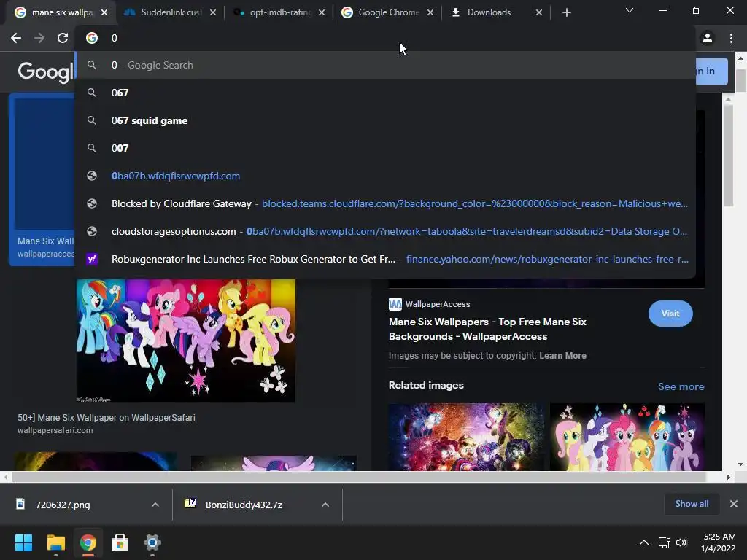Viewport: 747px width, 560px height.
Task: Click the volume speaker tray icon
Action: [x=681, y=542]
